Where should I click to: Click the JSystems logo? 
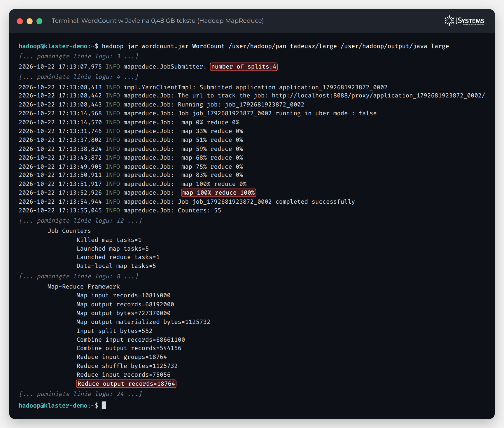464,21
